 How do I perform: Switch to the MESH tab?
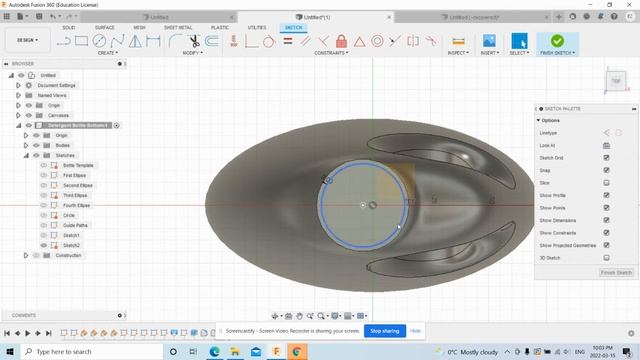pos(140,27)
